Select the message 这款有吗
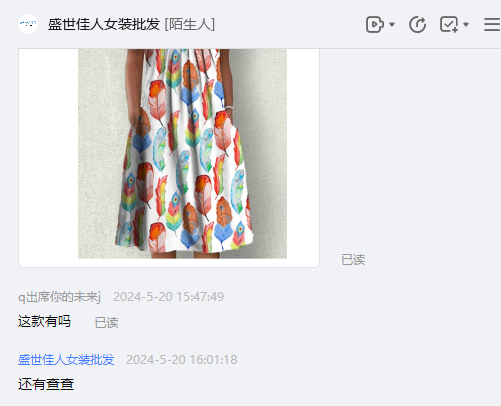The width and height of the screenshot is (501, 406). click(44, 322)
